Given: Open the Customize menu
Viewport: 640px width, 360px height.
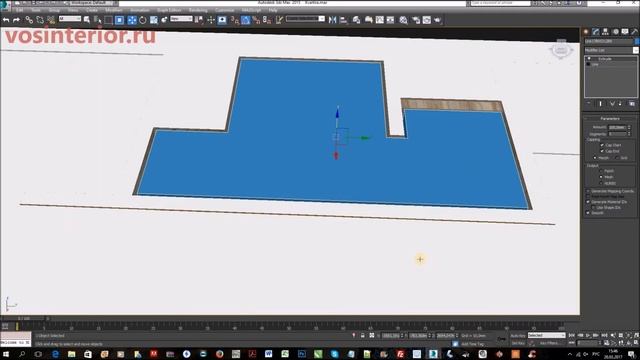Looking at the screenshot, I should coord(224,10).
